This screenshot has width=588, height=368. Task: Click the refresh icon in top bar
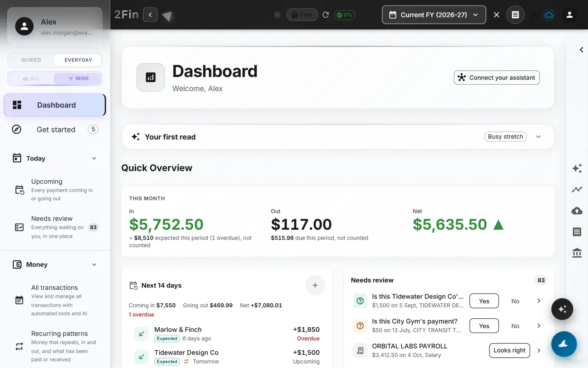[326, 15]
